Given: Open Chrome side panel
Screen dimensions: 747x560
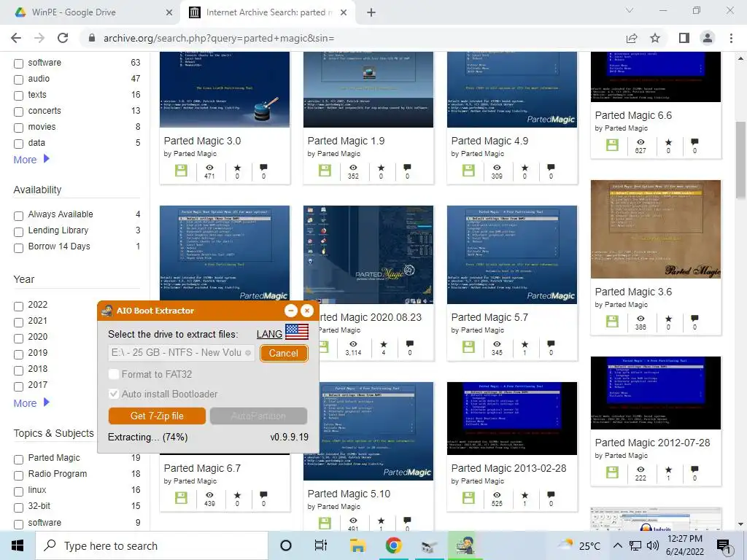Looking at the screenshot, I should pos(684,38).
